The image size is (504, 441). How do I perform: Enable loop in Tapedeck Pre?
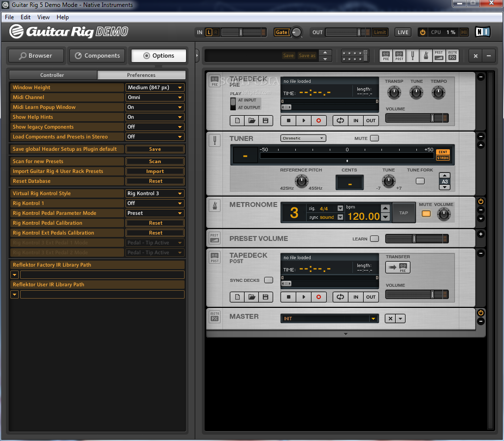tap(341, 121)
